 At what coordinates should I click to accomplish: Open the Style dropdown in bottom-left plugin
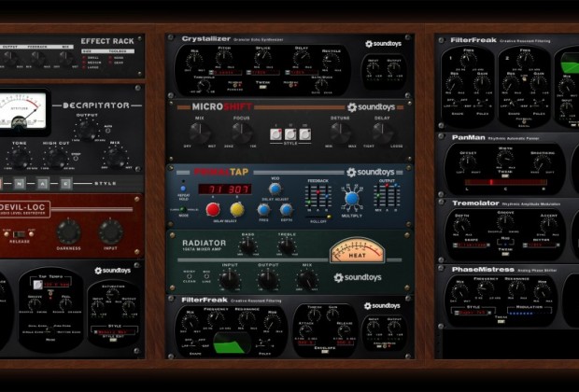tap(114, 332)
